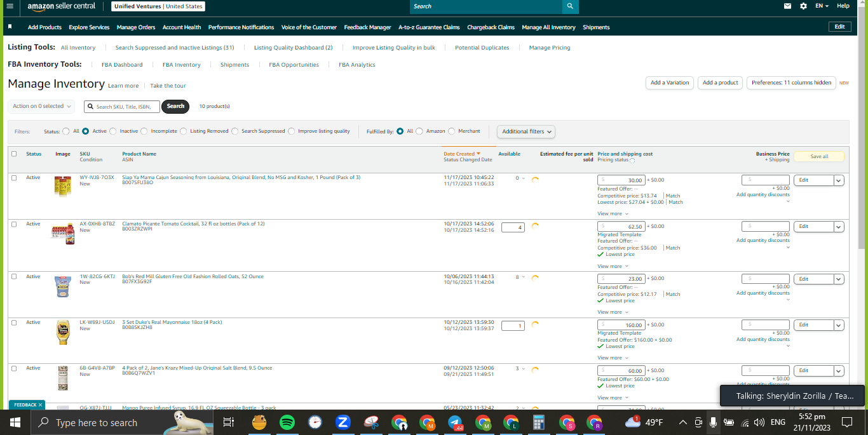Open Snipping tool icon on taskbar
Screen dimensions: 868x435
coord(372,422)
